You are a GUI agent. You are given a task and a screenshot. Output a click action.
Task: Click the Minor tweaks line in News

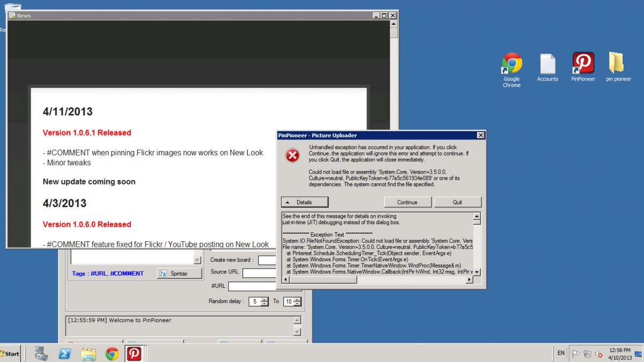pyautogui.click(x=67, y=162)
